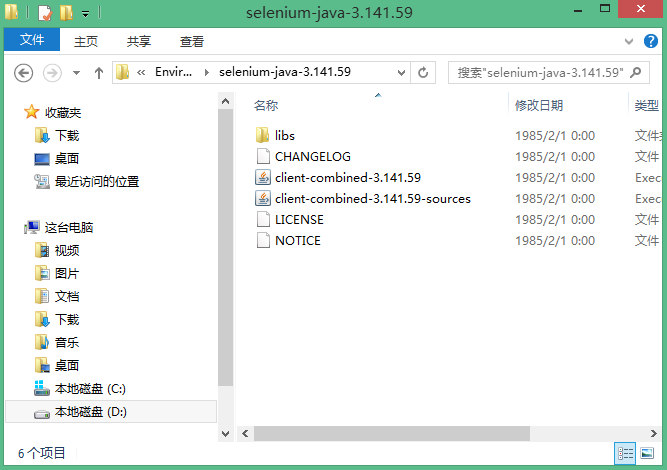Click the modified date of the libs row
Screen dimensions: 667x470
[x=555, y=136]
